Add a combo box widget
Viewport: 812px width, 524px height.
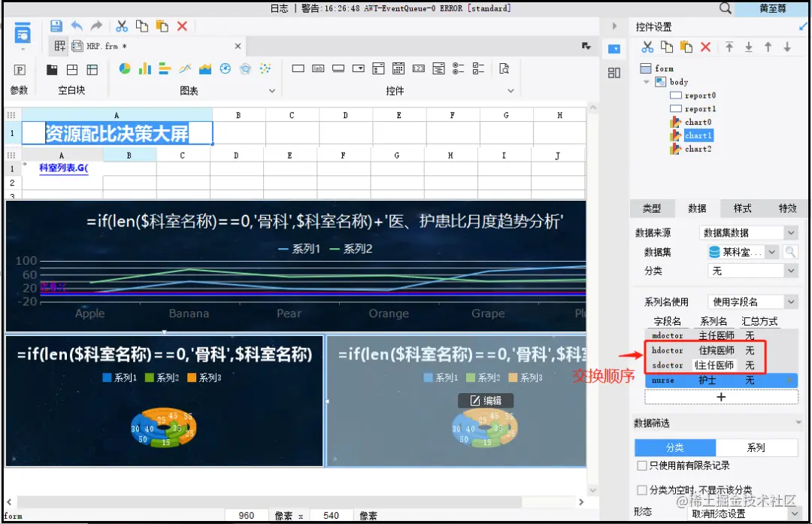(x=359, y=68)
